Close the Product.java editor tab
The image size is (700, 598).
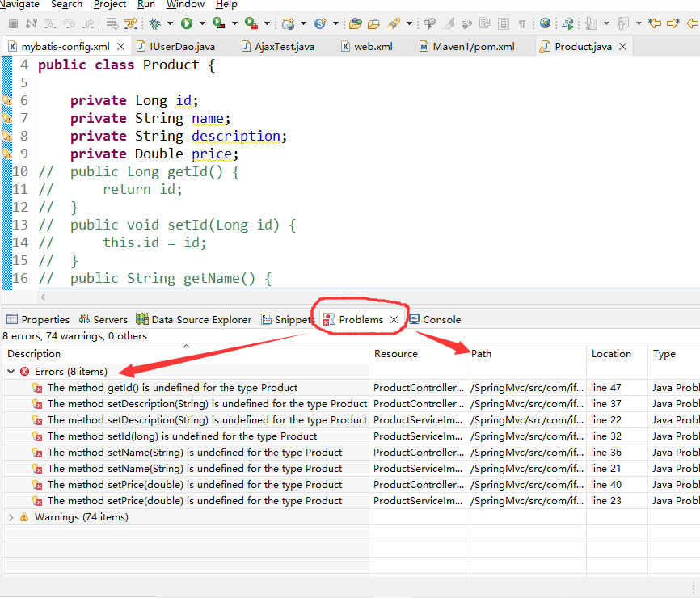tap(623, 46)
